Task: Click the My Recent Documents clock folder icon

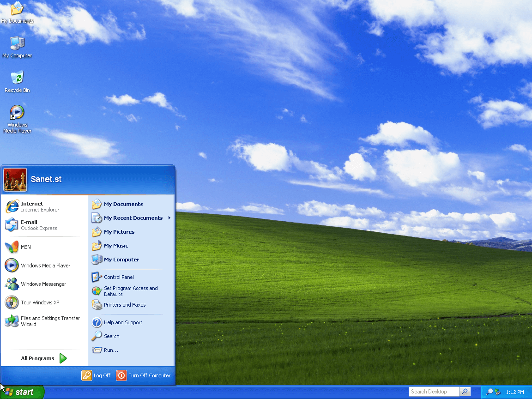Action: [97, 218]
